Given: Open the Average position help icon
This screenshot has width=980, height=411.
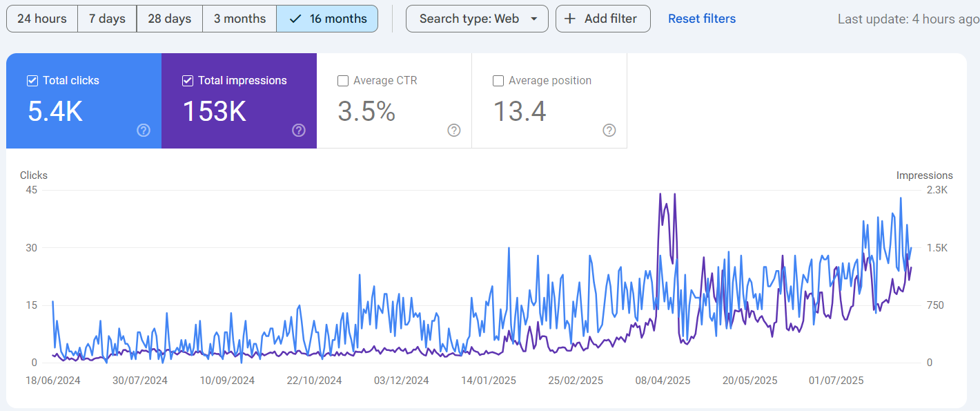Looking at the screenshot, I should click(x=609, y=131).
